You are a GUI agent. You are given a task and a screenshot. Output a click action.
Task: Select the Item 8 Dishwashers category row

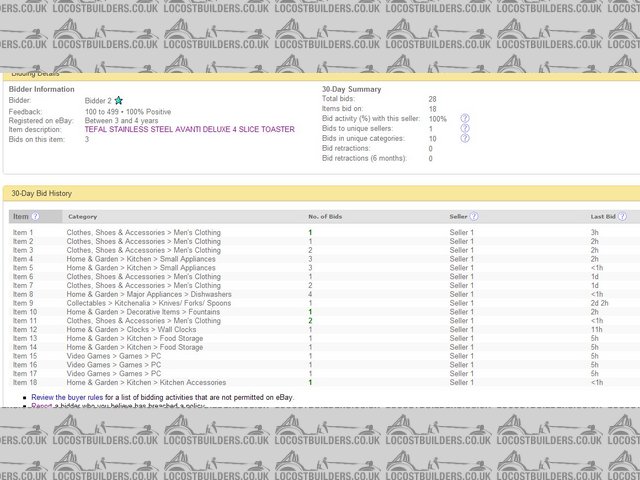149,295
